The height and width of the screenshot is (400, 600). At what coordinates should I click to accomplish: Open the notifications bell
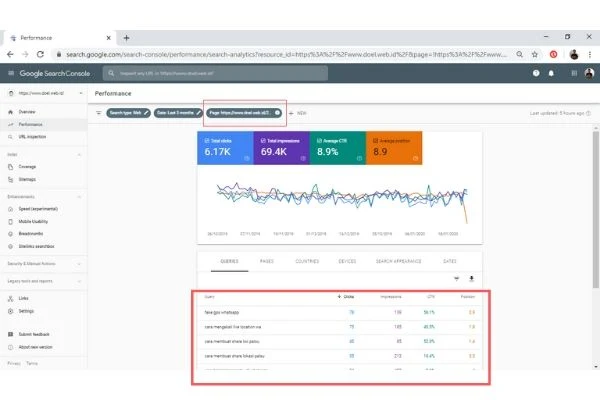[551, 73]
